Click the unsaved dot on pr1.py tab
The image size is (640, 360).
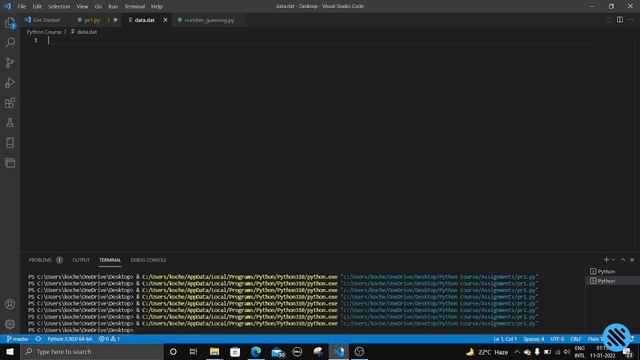click(116, 20)
